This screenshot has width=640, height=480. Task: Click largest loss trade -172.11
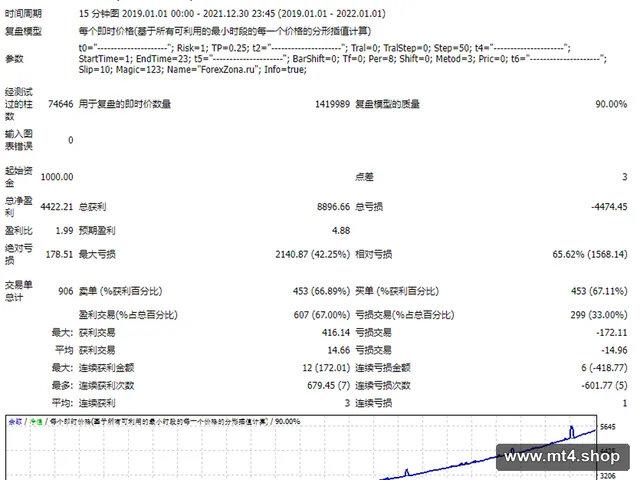[611, 333]
